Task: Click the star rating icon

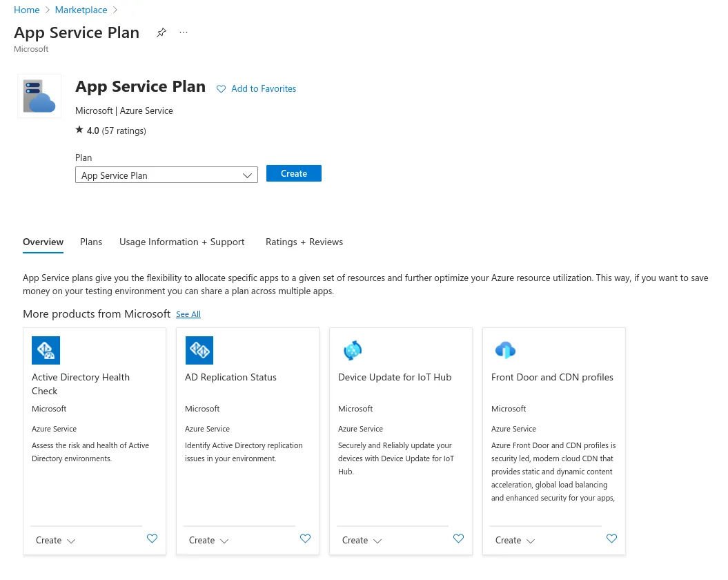Action: click(x=79, y=130)
